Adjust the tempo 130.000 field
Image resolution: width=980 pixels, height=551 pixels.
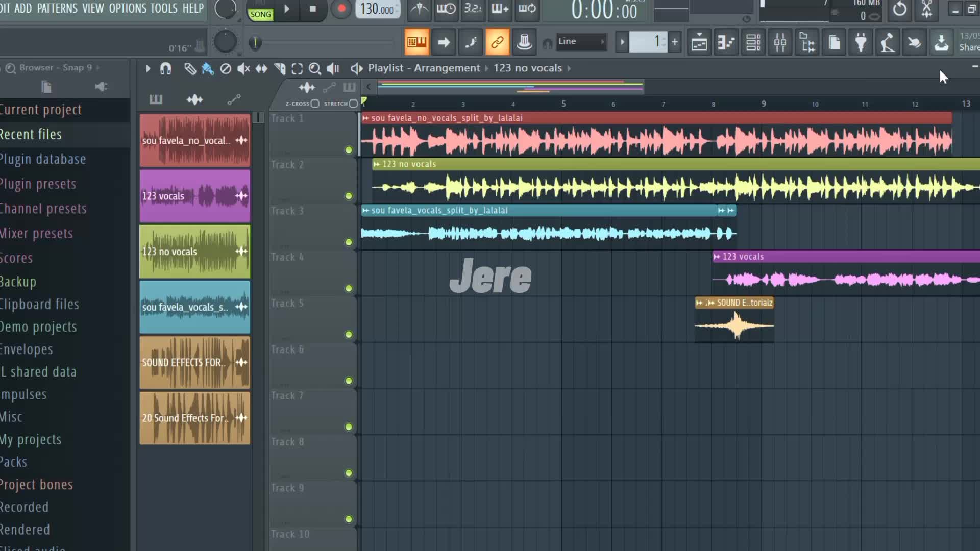coord(377,9)
